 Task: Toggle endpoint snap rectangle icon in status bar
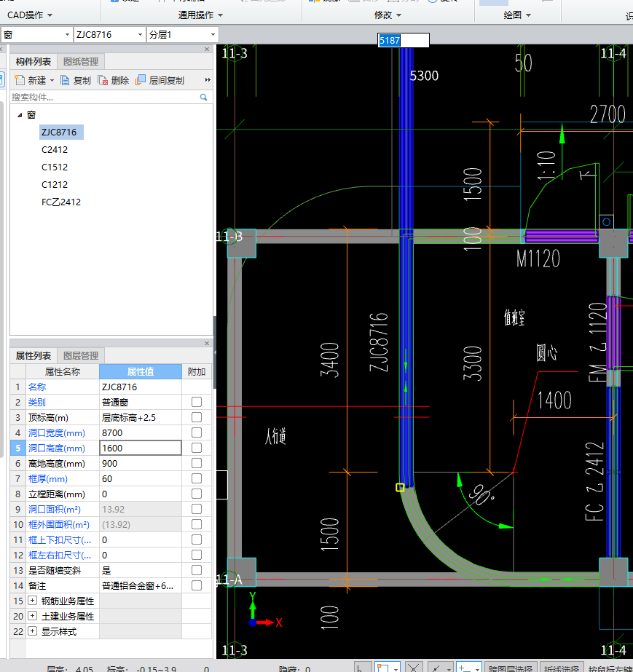(x=382, y=668)
